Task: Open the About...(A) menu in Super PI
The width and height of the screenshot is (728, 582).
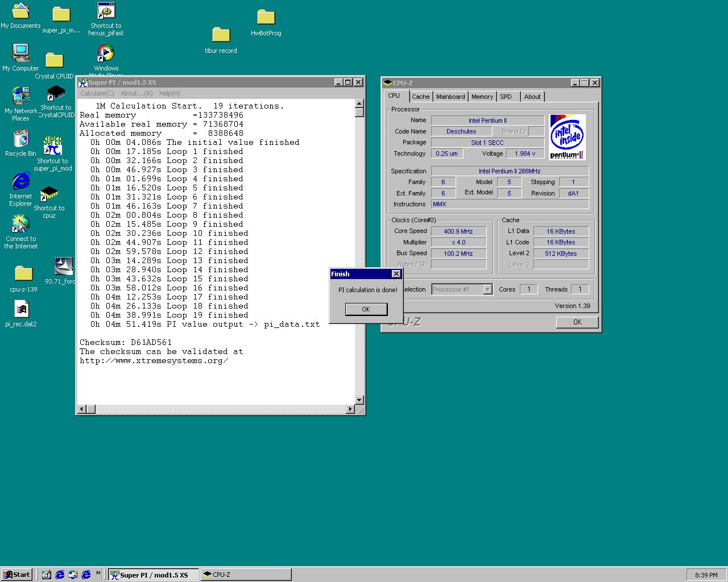Action: [136, 93]
